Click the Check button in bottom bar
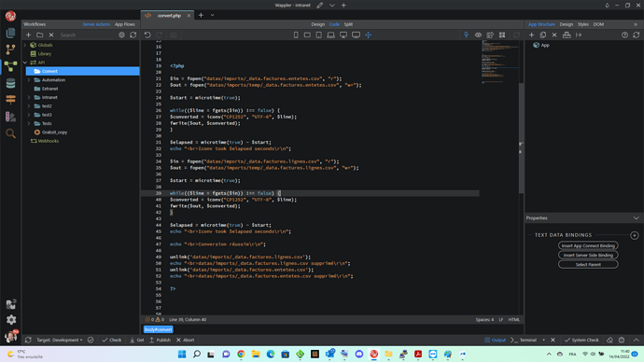 click(112, 340)
